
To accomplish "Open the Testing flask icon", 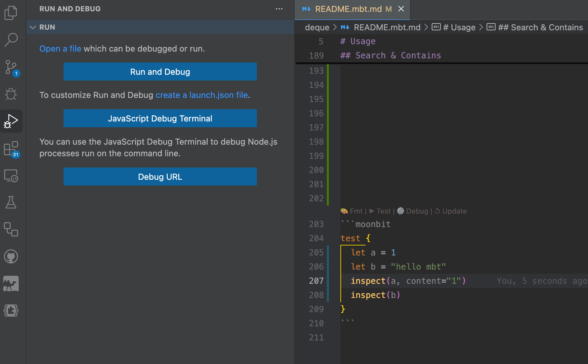I will pos(12,202).
